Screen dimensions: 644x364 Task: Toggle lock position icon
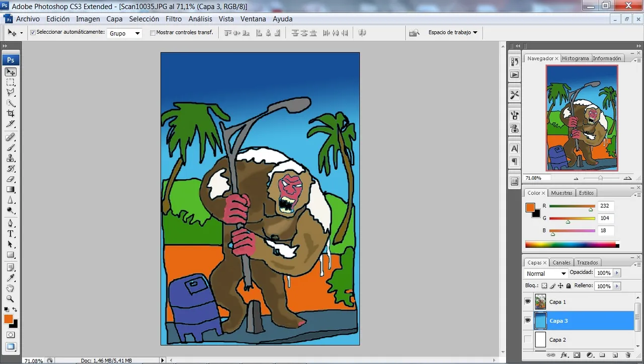pos(560,286)
